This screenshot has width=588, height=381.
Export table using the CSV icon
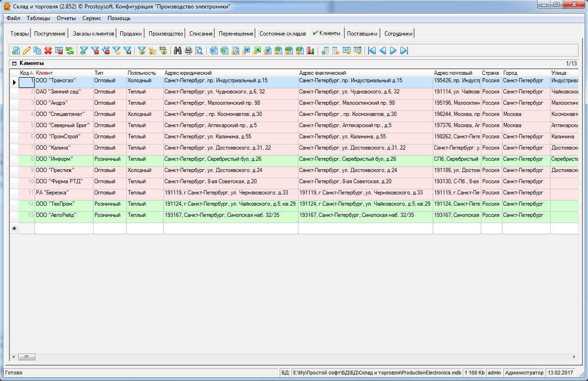pyautogui.click(x=278, y=50)
